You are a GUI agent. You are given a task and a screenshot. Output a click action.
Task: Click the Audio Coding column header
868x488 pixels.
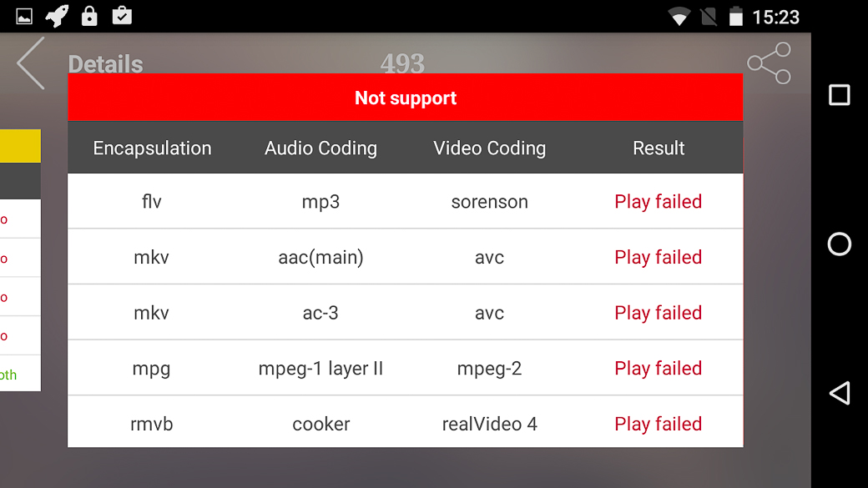pyautogui.click(x=320, y=148)
